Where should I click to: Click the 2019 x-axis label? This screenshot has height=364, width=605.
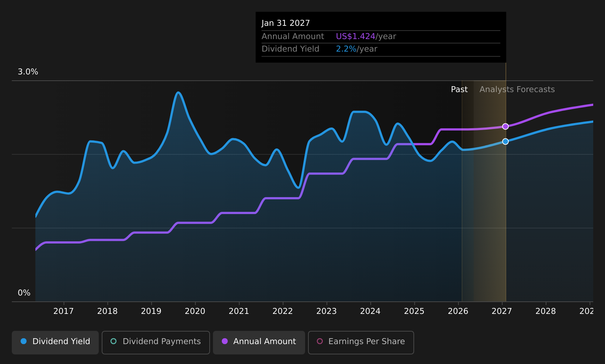pos(151,311)
